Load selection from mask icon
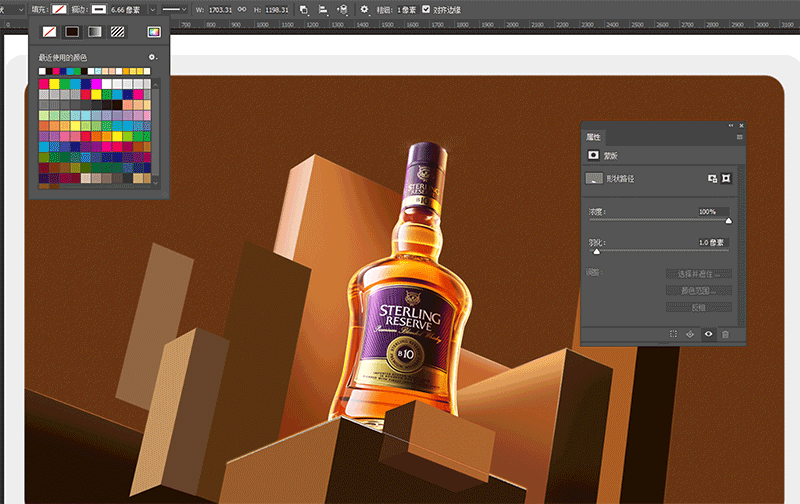 (673, 334)
